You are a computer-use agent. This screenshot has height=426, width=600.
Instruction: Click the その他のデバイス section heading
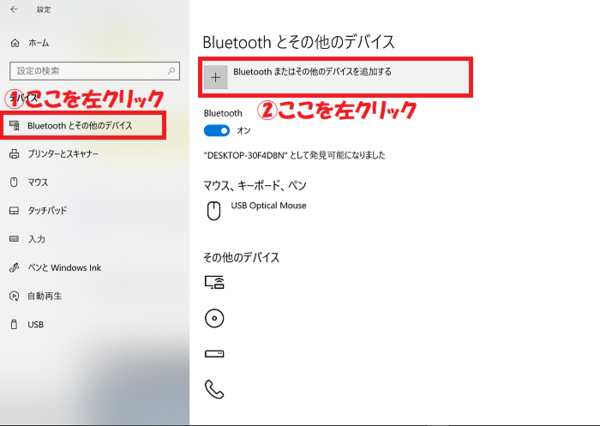[x=241, y=257]
